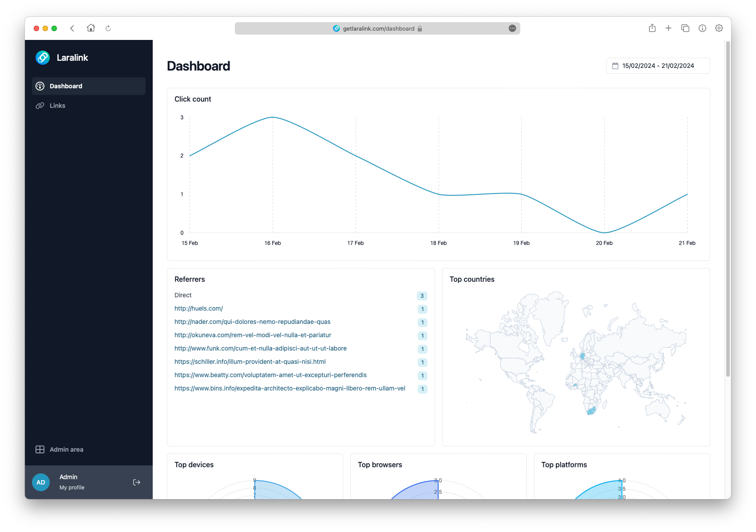This screenshot has height=532, width=756.
Task: Navigate to the Links section
Action: pos(57,106)
